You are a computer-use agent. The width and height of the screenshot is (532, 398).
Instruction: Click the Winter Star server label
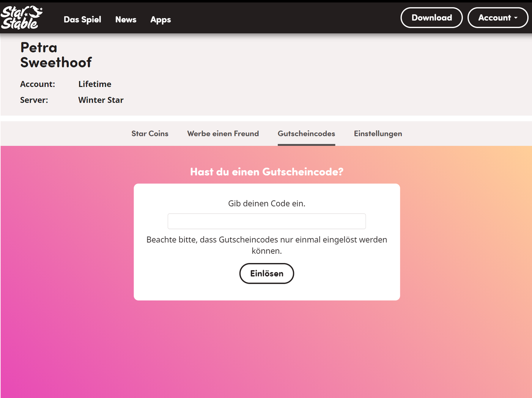coord(101,100)
